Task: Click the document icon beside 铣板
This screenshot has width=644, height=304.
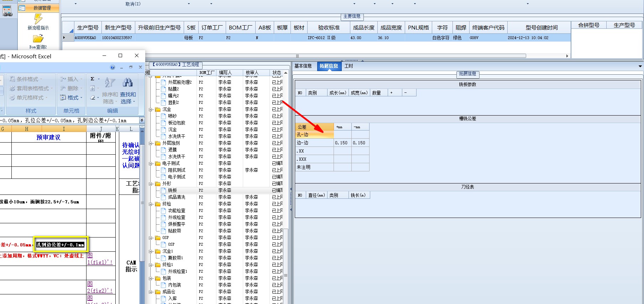Action: tap(163, 190)
